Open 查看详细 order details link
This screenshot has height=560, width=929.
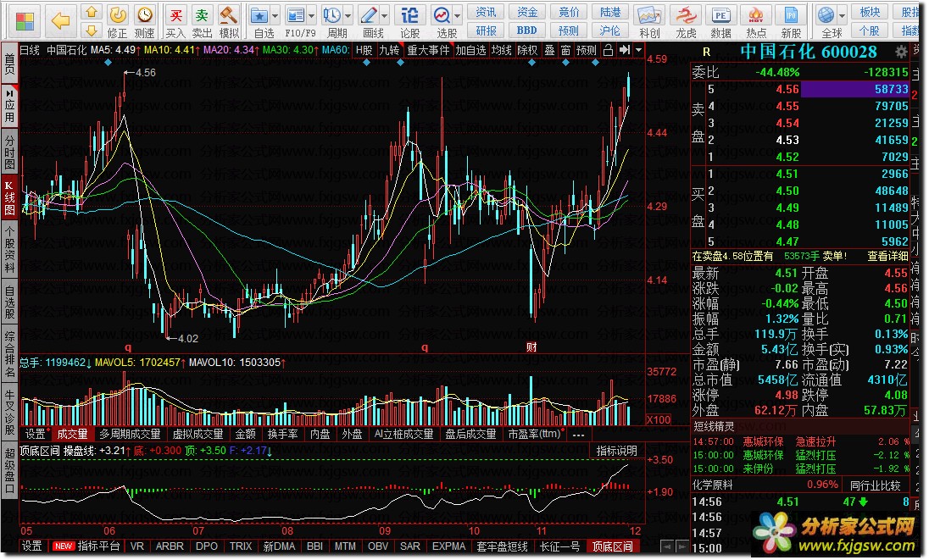[887, 256]
